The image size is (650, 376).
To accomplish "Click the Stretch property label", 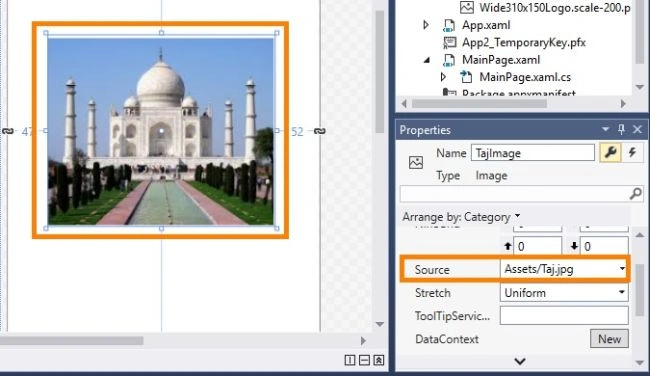I will 433,293.
